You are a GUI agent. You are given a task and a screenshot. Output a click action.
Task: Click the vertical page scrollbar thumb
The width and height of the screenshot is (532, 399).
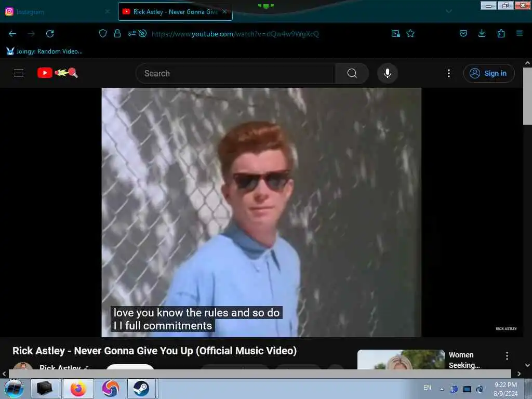(x=527, y=96)
